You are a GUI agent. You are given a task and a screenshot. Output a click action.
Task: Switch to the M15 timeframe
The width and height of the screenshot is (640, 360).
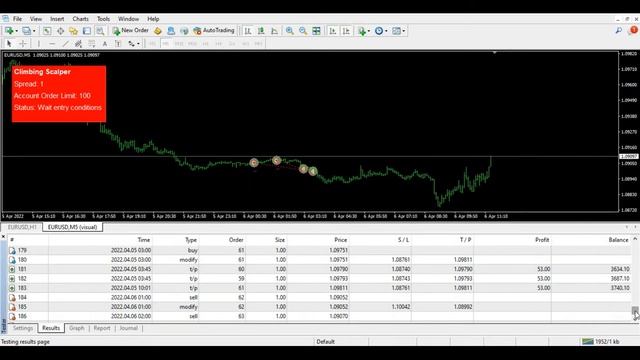pos(179,44)
